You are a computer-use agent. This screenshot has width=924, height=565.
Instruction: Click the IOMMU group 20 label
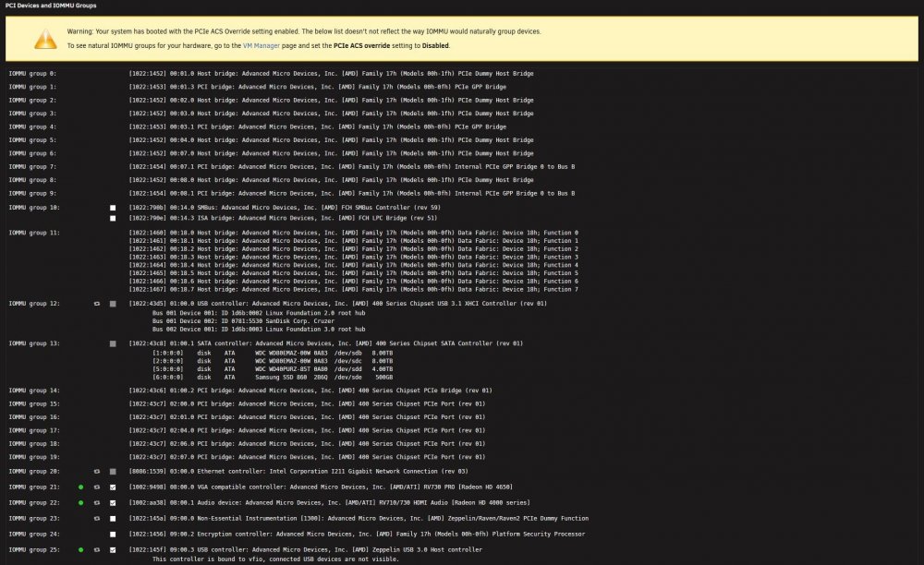click(x=34, y=472)
